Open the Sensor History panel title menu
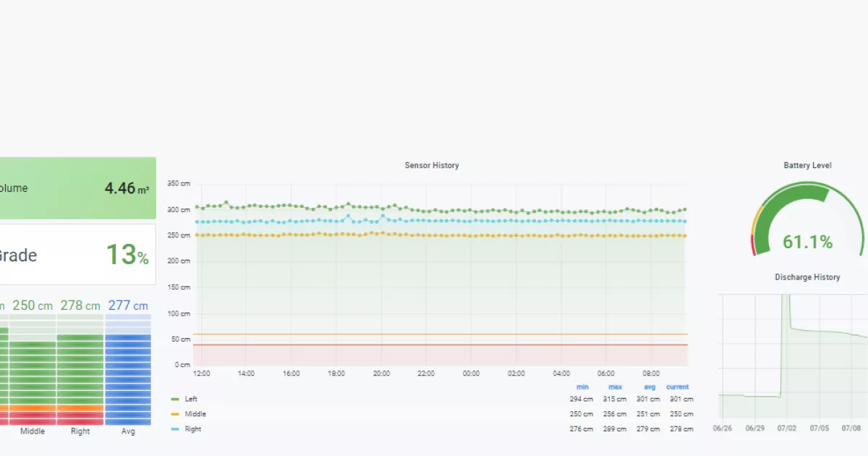Screen dimensions: 868x456 431,166
